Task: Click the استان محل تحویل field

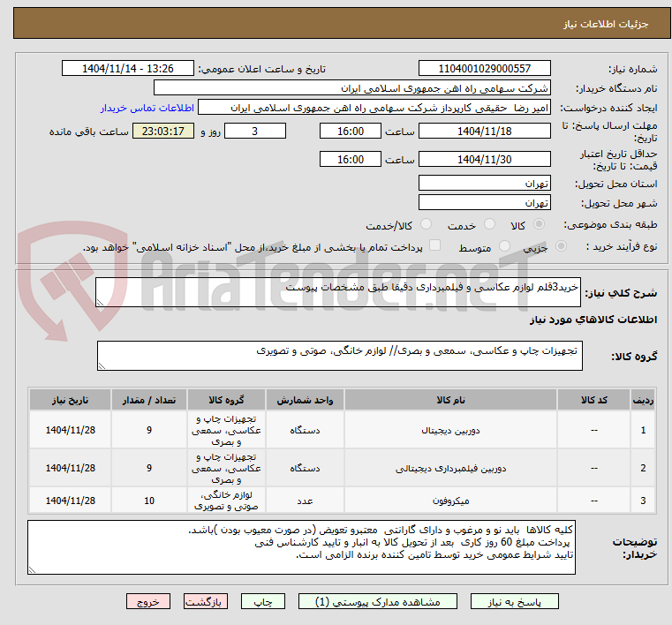Action: click(484, 184)
